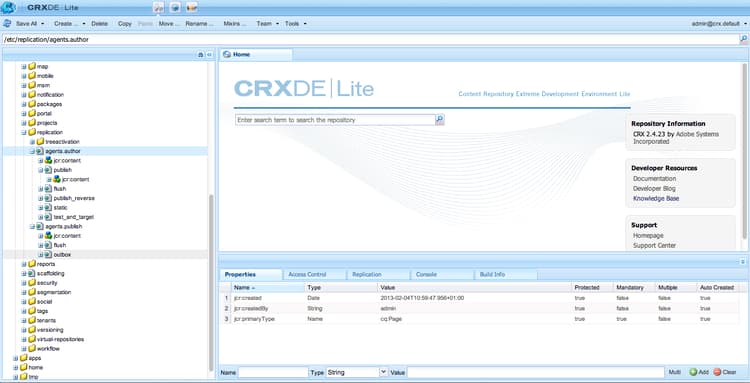The height and width of the screenshot is (383, 750).
Task: Expand the packages folder node
Action: (24, 104)
